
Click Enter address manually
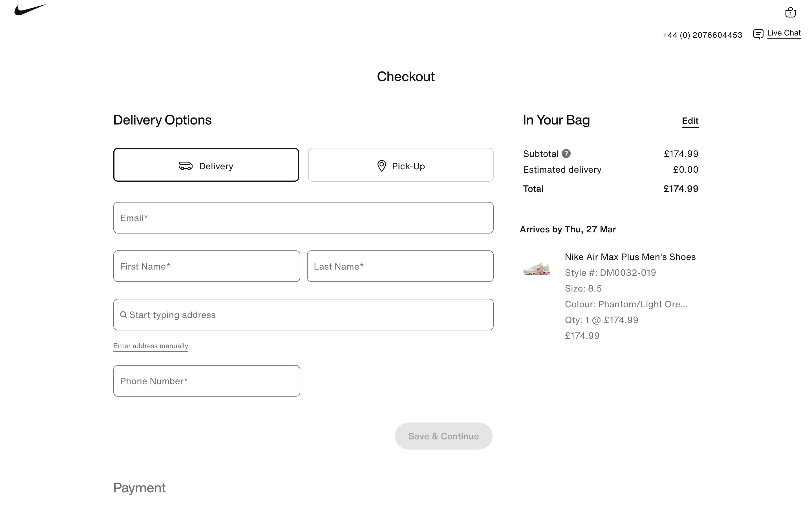151,346
